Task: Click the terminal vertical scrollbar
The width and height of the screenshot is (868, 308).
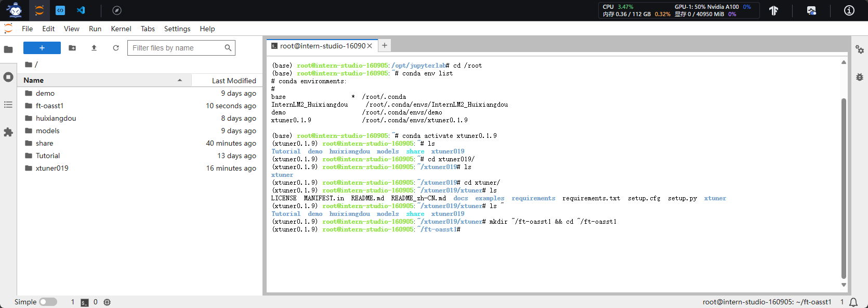Action: pyautogui.click(x=844, y=188)
